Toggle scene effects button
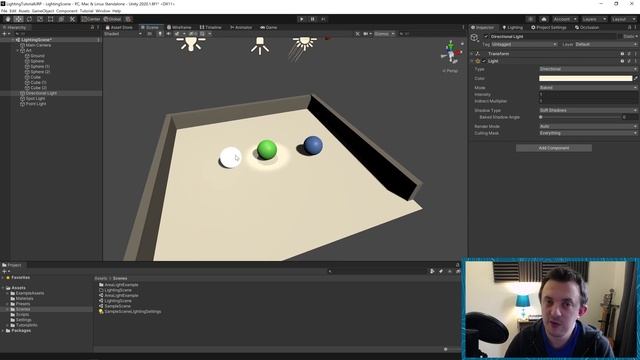 (x=178, y=34)
